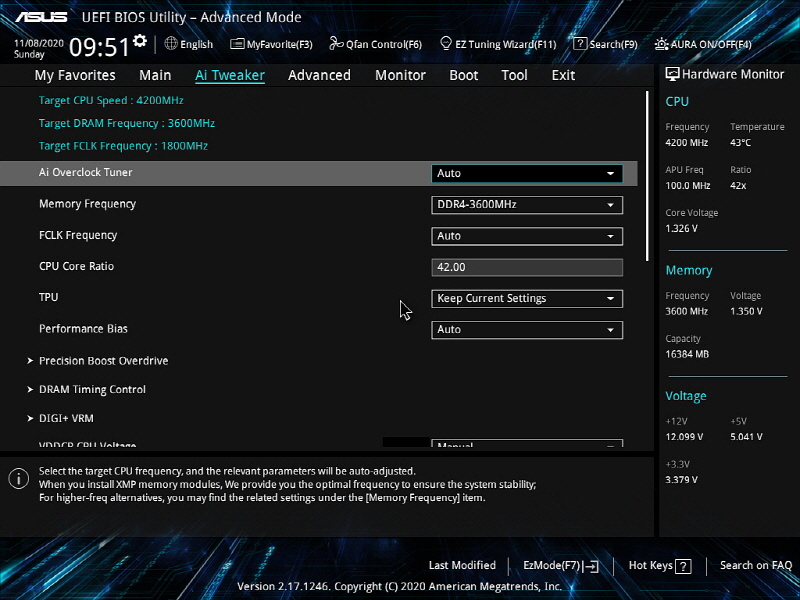Switch to My Favorites tab

(x=75, y=76)
